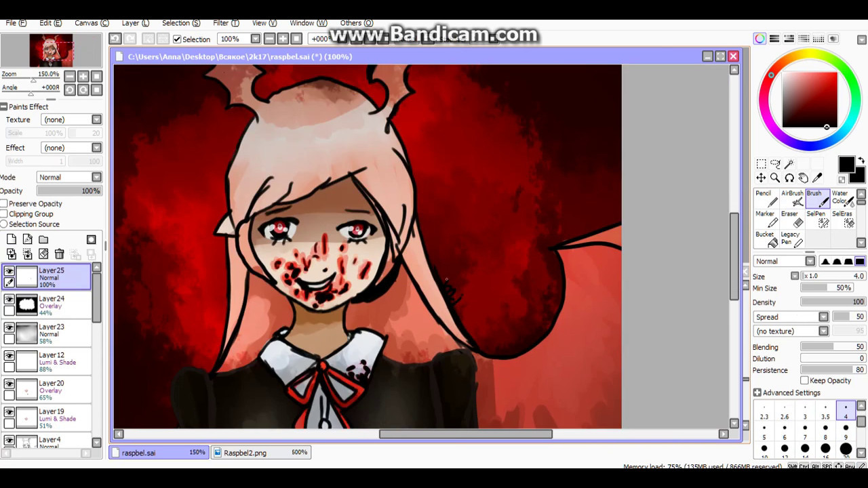Activate the eyedropper color picker tool
This screenshot has width=868, height=488.
coord(817,178)
